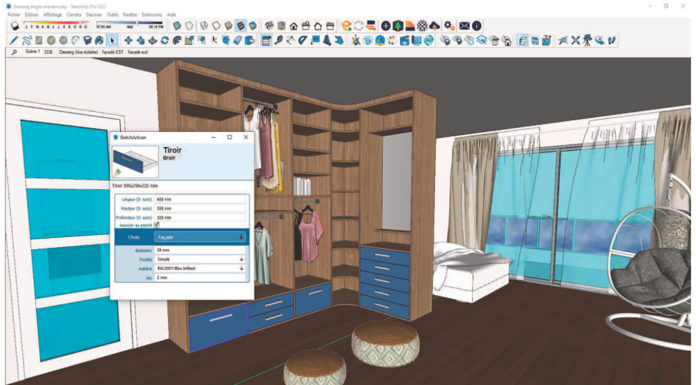The image size is (696, 385).
Task: Select the Axes tool
Action: pos(214,40)
